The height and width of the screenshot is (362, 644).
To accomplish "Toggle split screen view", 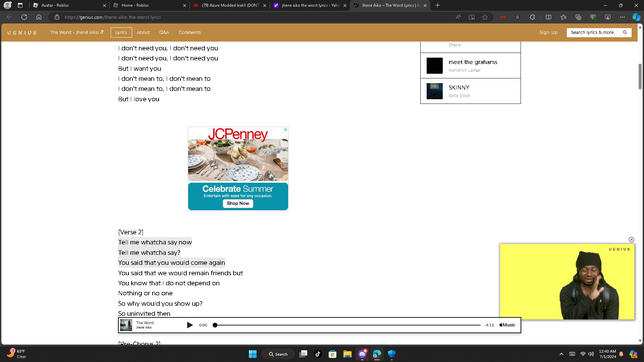I will coord(549,17).
